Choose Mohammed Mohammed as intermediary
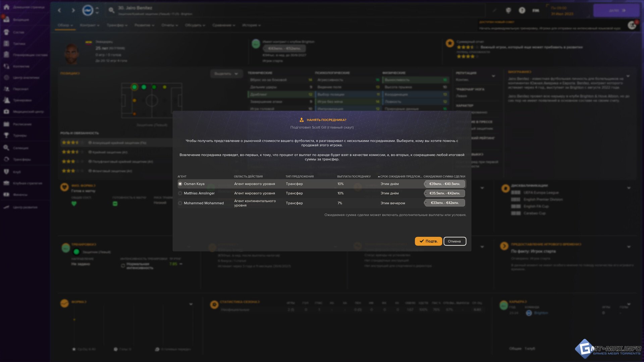644x362 pixels. coord(180,203)
